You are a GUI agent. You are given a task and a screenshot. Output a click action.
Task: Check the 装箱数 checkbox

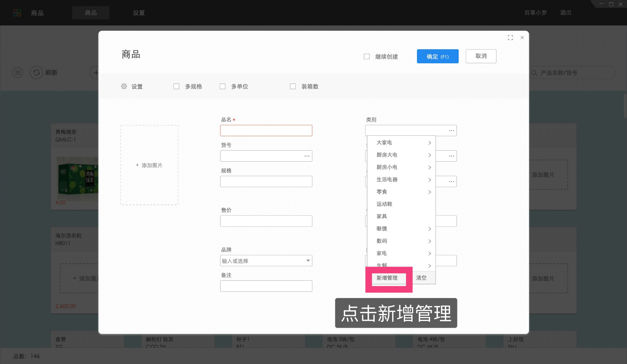(x=293, y=86)
